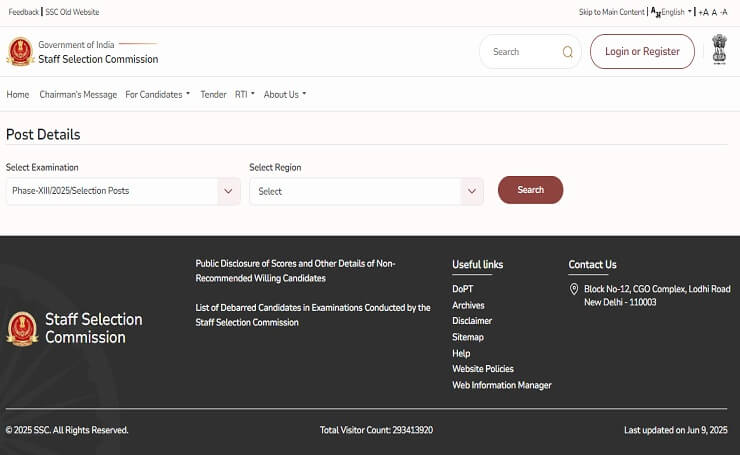Image resolution: width=740 pixels, height=455 pixels.
Task: Open the Tender menu item
Action: pos(213,94)
